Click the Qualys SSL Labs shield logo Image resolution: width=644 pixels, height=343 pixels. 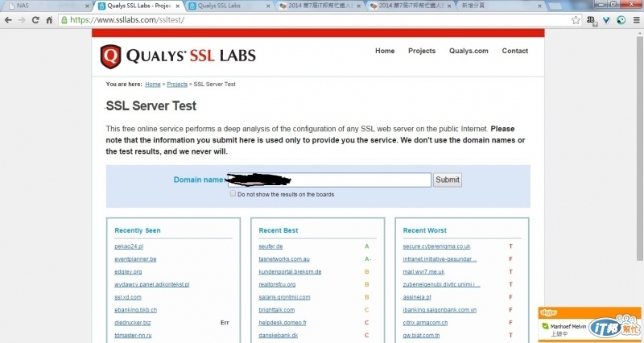coord(110,56)
